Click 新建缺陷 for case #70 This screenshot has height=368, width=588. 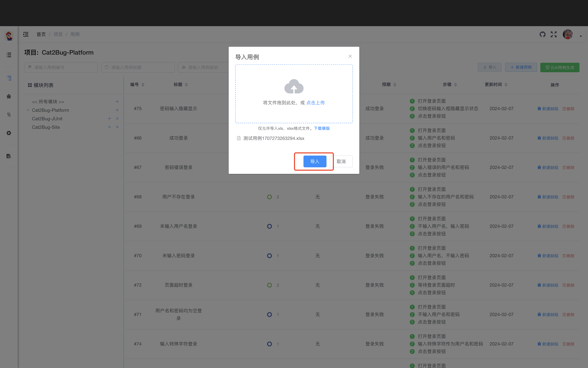tap(548, 256)
